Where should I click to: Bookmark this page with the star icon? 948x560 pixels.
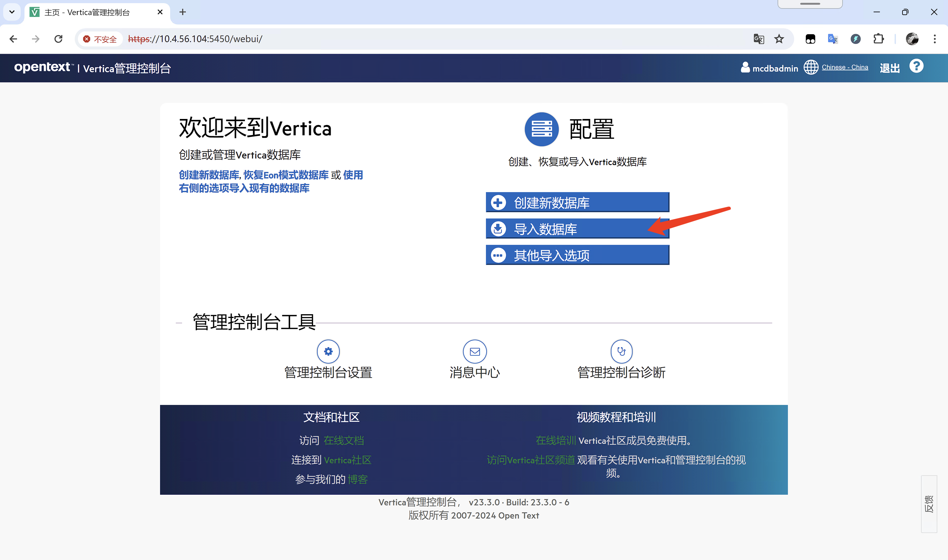point(779,39)
